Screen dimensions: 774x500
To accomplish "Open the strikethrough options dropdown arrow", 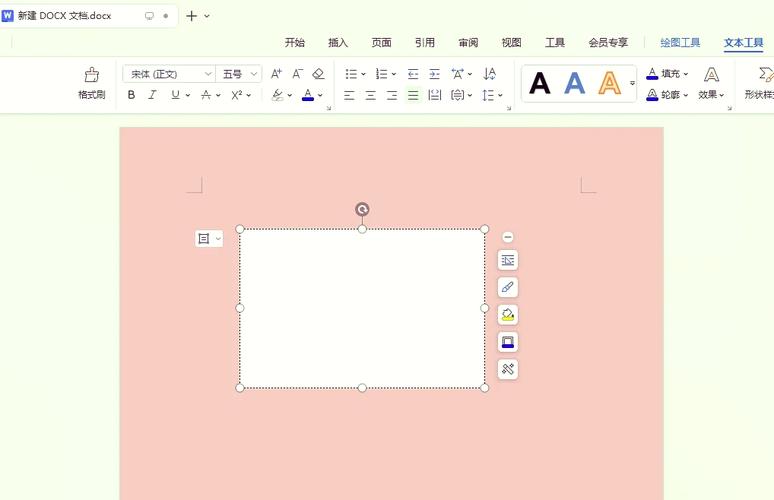I will click(x=218, y=95).
